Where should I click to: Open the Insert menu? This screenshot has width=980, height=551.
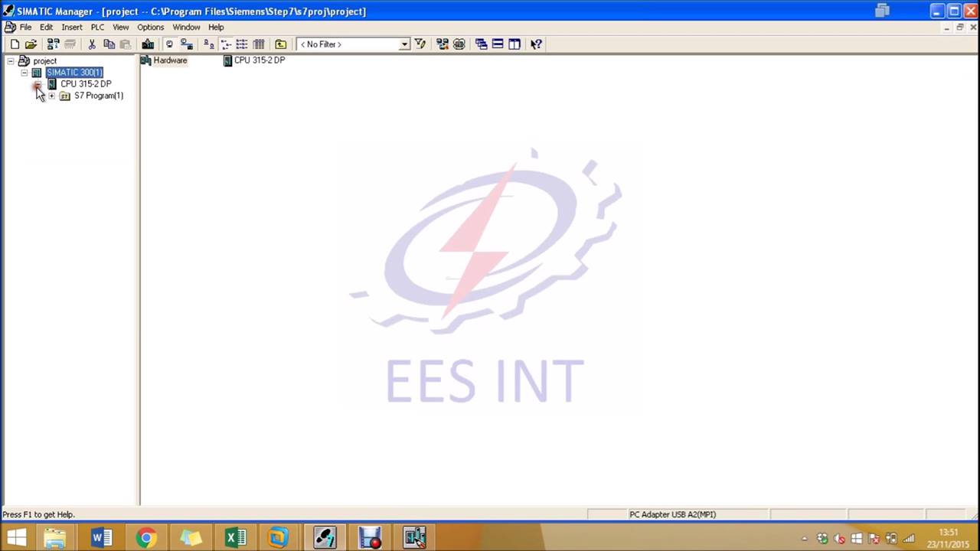pos(72,28)
